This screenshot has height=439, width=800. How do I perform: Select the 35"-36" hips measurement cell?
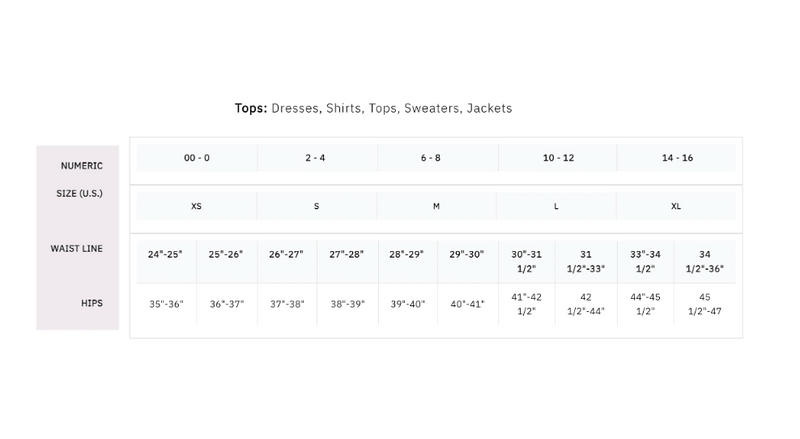[166, 304]
